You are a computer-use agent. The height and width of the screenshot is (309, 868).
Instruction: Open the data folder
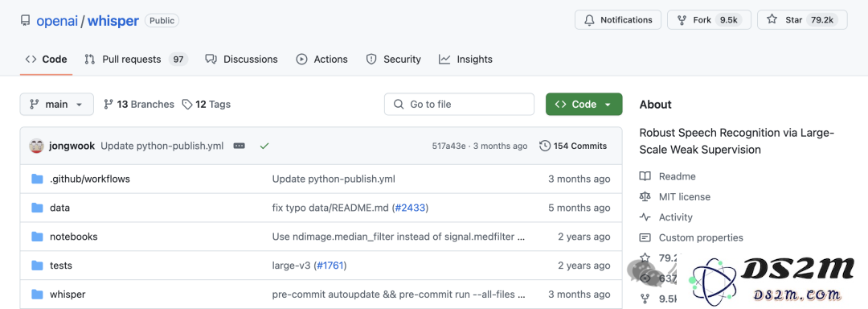[x=59, y=208]
